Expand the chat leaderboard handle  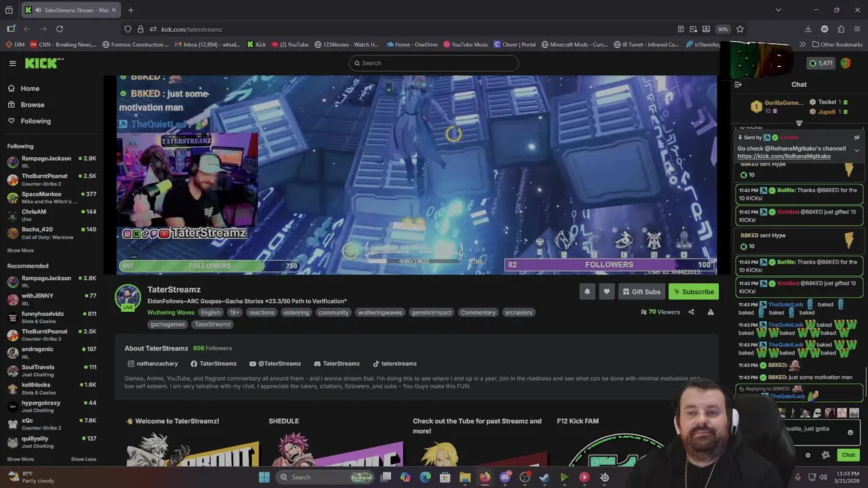[799, 123]
